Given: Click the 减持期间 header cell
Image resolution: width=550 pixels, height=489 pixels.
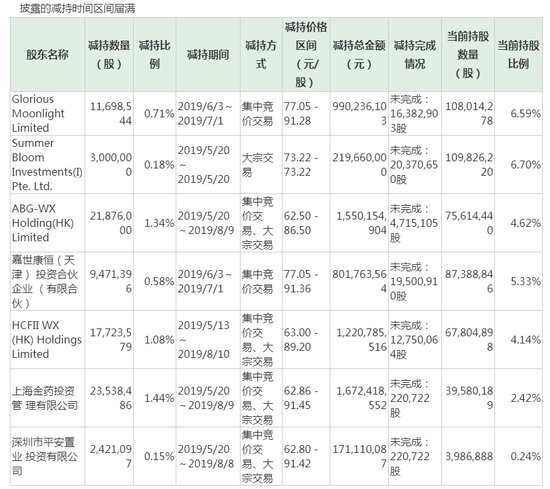Looking at the screenshot, I should tap(208, 55).
